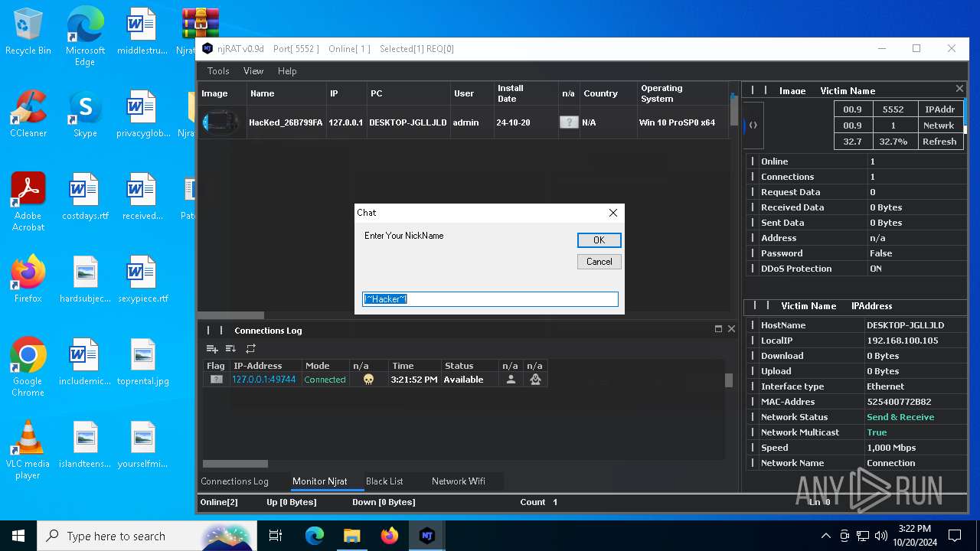The image size is (980, 551).
Task: Open Adobe Acrobat desktop shortcut
Action: click(x=28, y=202)
